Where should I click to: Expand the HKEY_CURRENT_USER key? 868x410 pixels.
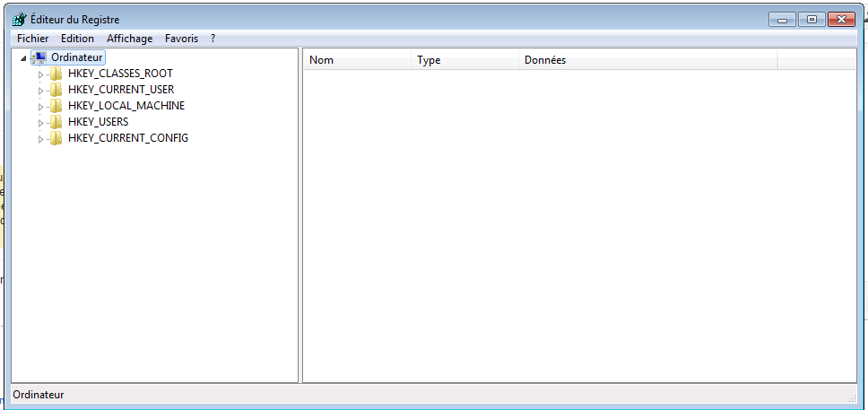click(x=40, y=91)
